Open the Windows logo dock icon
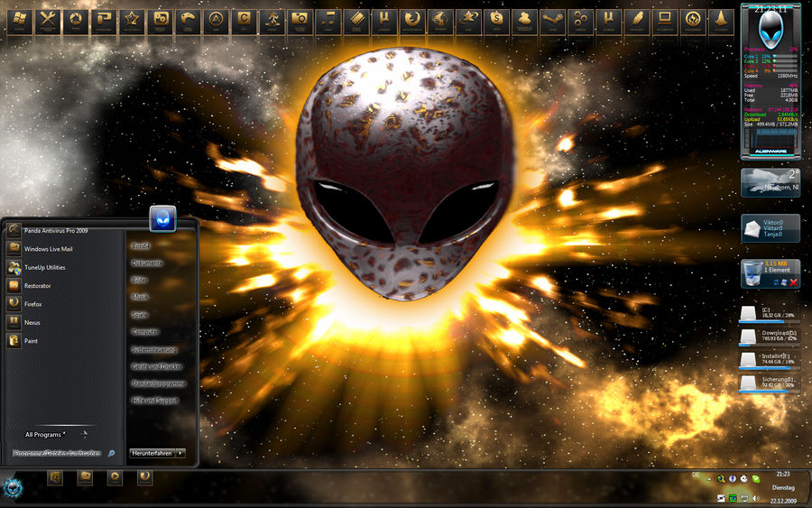Image resolution: width=812 pixels, height=508 pixels. pos(20,22)
